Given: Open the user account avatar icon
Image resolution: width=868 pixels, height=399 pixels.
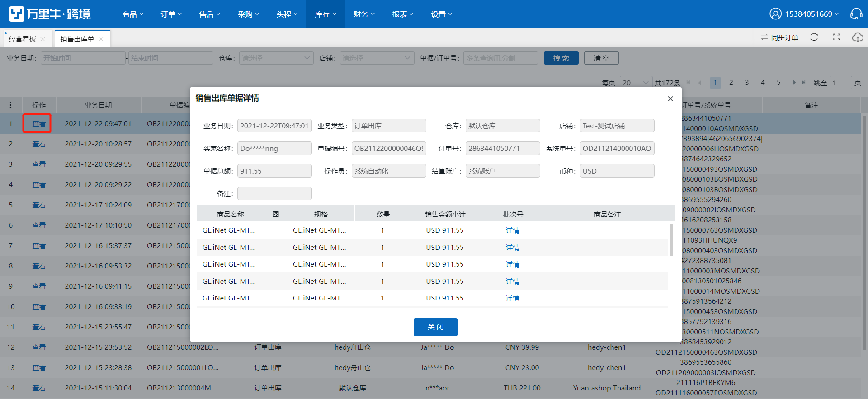Looking at the screenshot, I should (x=775, y=14).
